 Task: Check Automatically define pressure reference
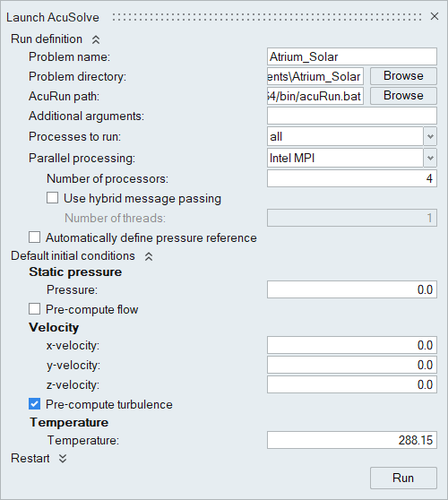(x=34, y=237)
